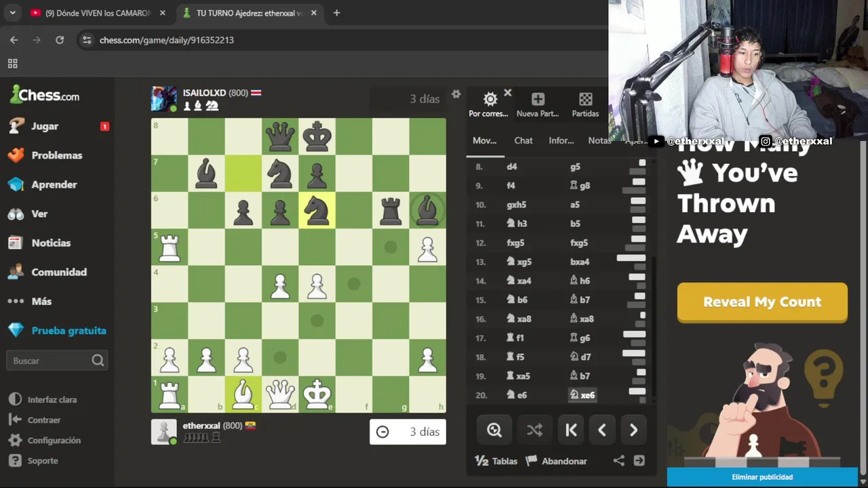Screen dimensions: 868x488
Task: Open the Problemas section
Action: [x=56, y=155]
